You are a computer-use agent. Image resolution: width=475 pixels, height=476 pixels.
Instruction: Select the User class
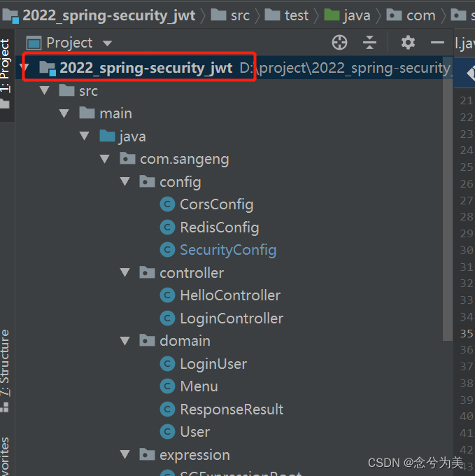point(194,432)
